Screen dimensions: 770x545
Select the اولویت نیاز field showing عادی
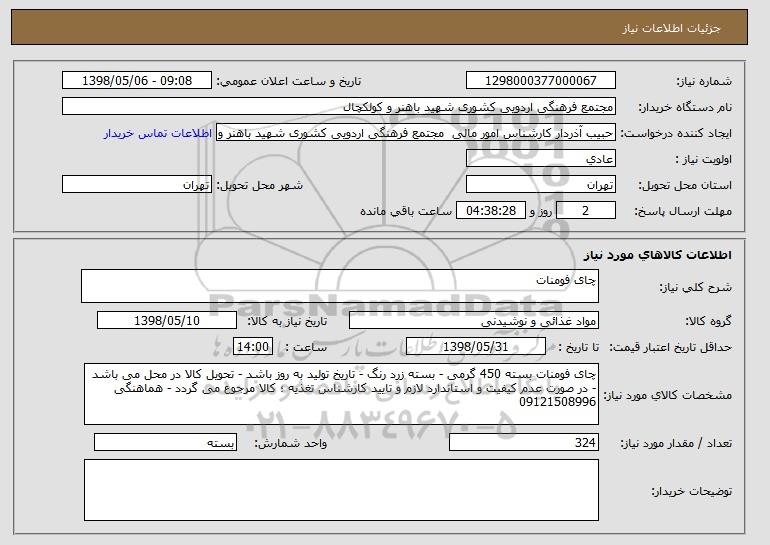click(541, 159)
